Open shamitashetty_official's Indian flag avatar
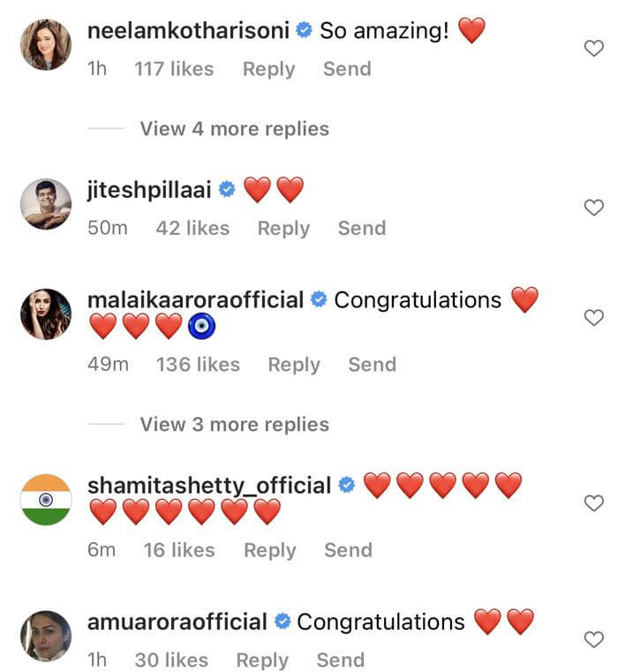The height and width of the screenshot is (672, 640). [46, 500]
